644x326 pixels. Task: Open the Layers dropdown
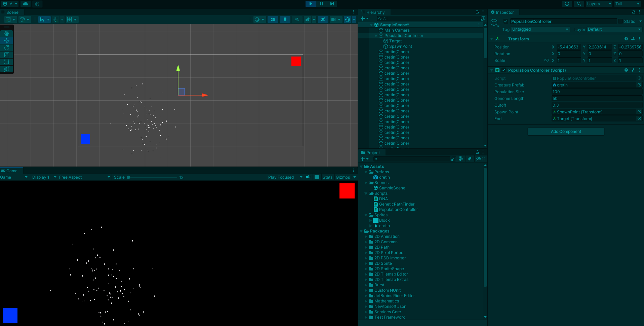(x=599, y=4)
